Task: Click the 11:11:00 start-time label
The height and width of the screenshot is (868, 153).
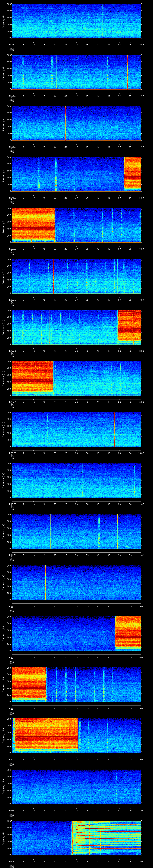Action: (x=12, y=555)
